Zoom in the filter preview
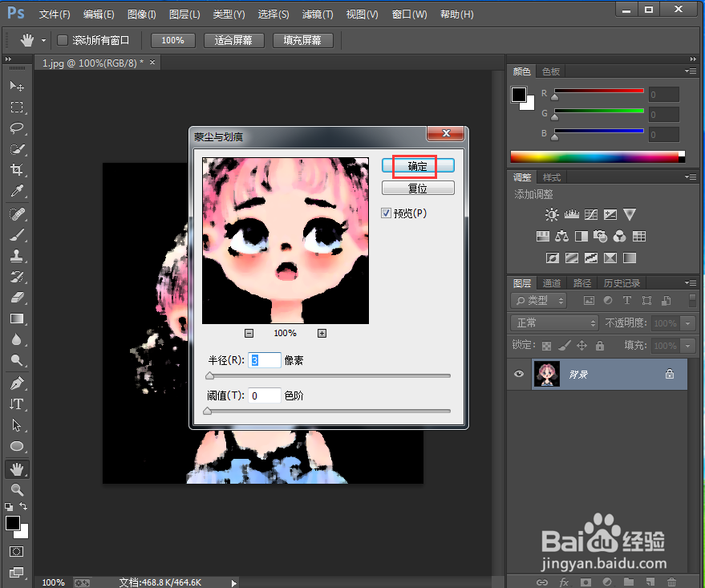Screen dimensions: 705x588 322,333
